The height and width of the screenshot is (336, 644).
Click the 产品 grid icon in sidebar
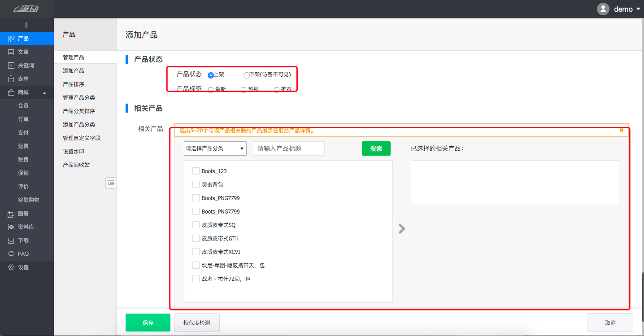(x=11, y=39)
